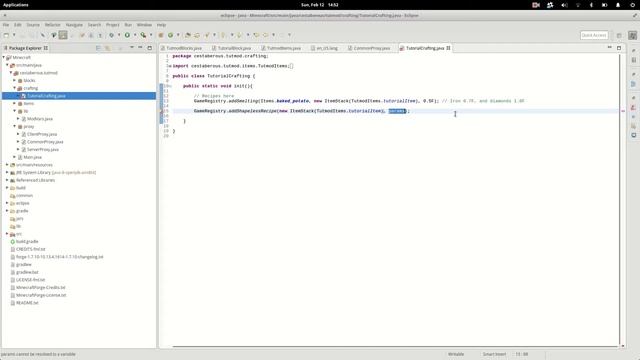Toggle the highlighted Mark Occurrences toolbar button
Screen dimensions: 640x360
(63, 35)
